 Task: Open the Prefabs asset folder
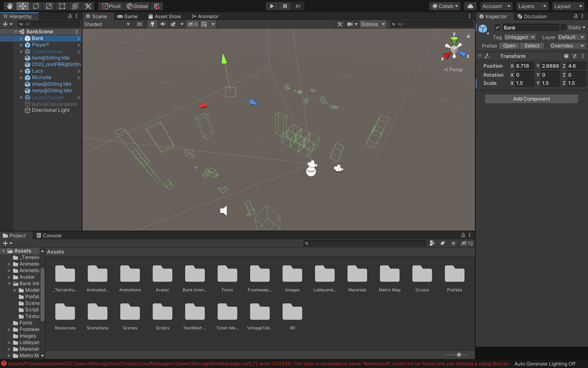pos(454,278)
